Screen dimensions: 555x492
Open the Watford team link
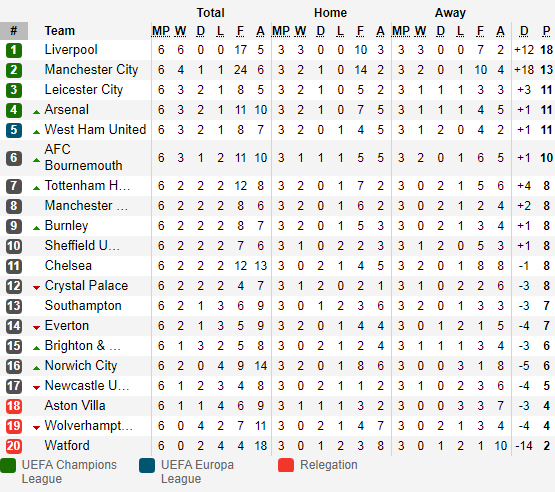67,446
